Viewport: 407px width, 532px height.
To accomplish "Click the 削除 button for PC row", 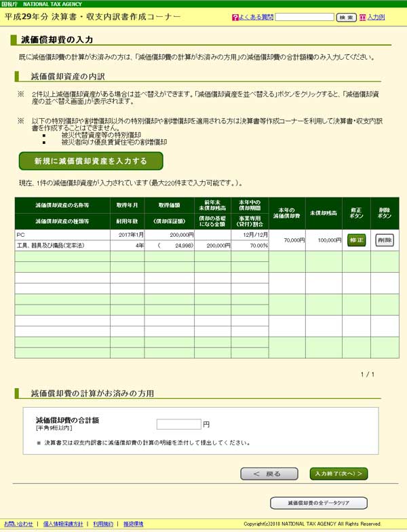I will point(385,240).
